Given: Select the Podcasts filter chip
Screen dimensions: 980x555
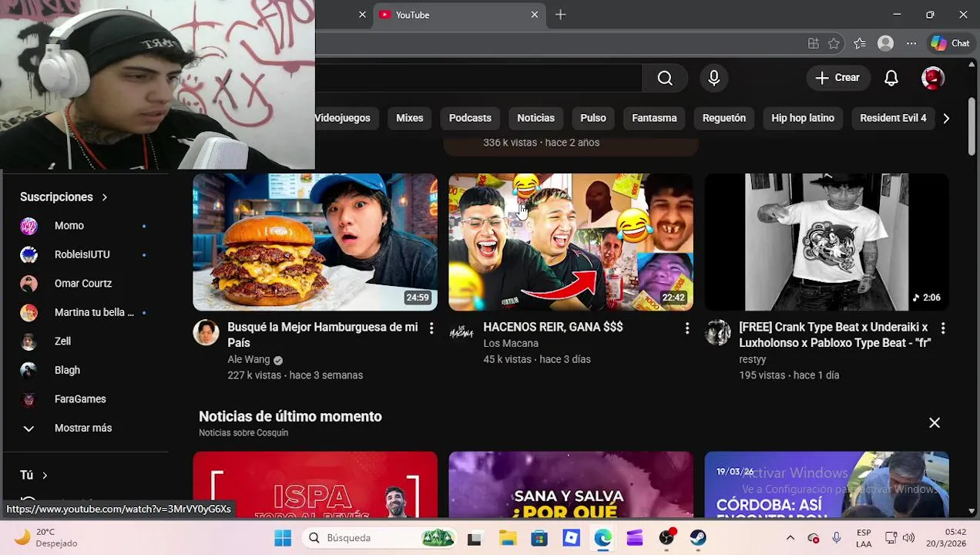Looking at the screenshot, I should tap(470, 118).
